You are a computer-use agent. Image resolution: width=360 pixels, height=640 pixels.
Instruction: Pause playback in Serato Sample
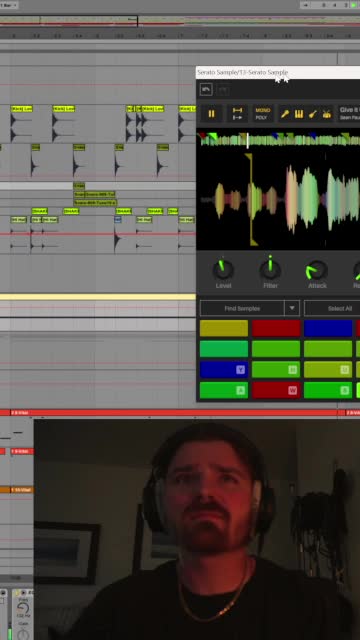pos(211,114)
